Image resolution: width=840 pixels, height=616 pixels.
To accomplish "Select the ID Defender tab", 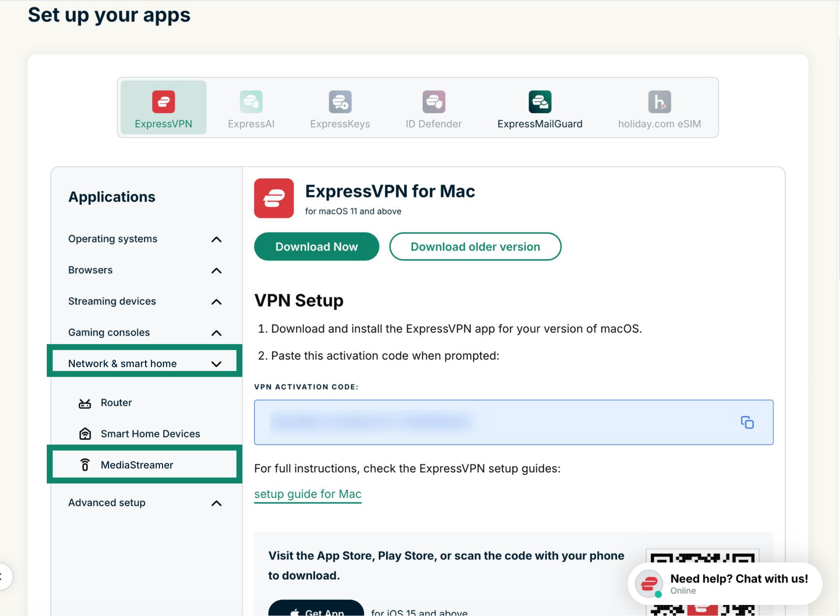I will pyautogui.click(x=433, y=109).
